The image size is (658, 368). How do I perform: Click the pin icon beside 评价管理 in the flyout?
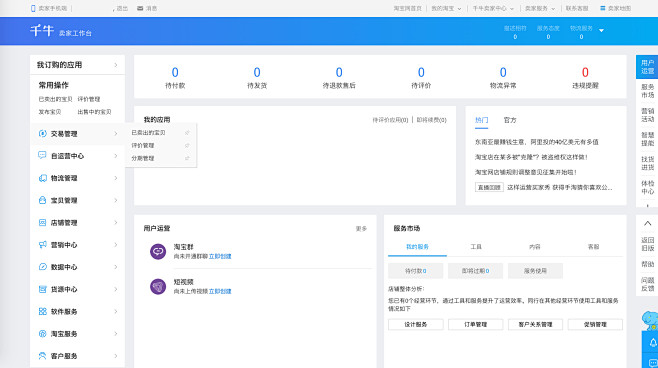(x=187, y=146)
